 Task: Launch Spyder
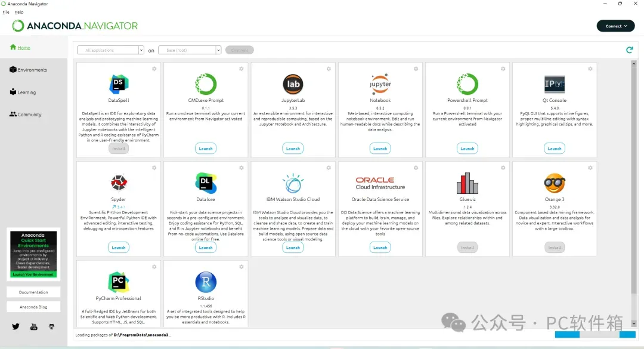(x=119, y=248)
